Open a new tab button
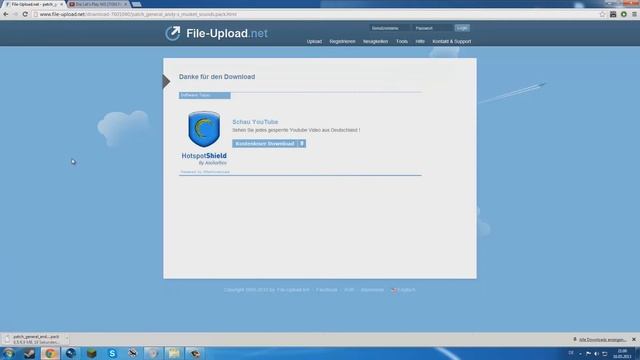Viewport: 640px width, 360px height. click(137, 4)
